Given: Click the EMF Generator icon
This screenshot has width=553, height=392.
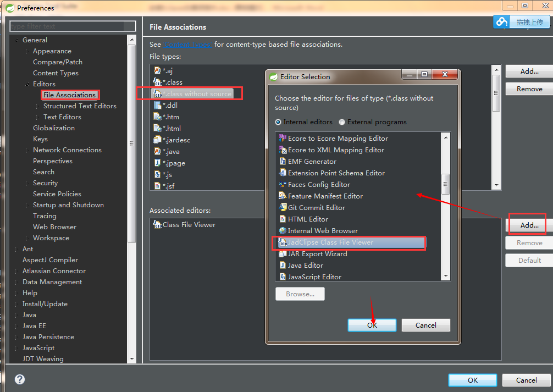Looking at the screenshot, I should [283, 161].
